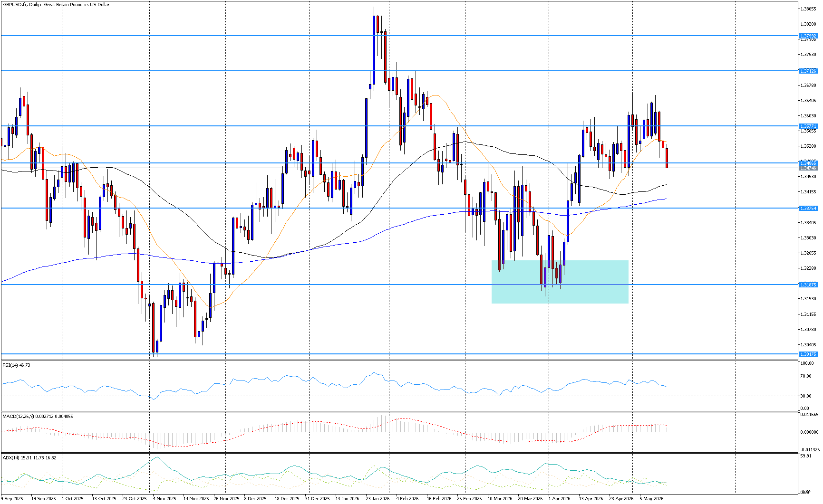Select the 1.33754 horizontal level label
This screenshot has height=504, width=823.
click(x=808, y=208)
